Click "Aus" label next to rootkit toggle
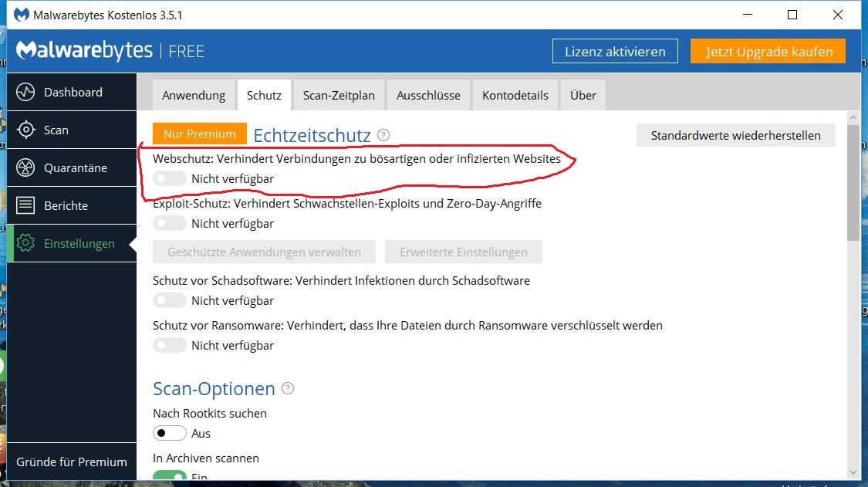868x487 pixels. [x=201, y=433]
